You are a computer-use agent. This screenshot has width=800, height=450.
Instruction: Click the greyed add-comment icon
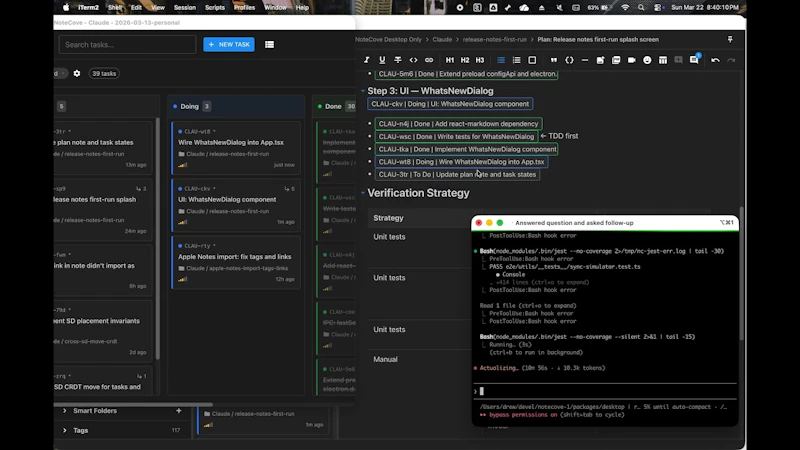coord(678,60)
